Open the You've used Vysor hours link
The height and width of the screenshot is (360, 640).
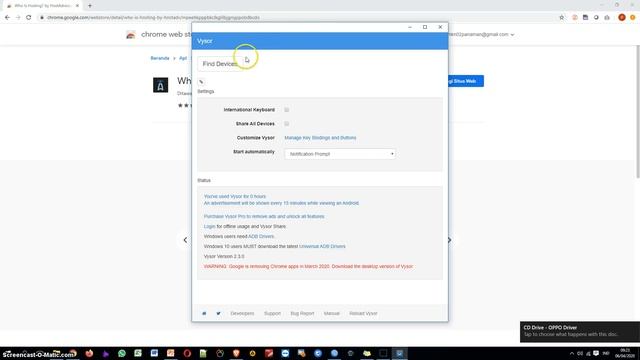[x=235, y=196]
